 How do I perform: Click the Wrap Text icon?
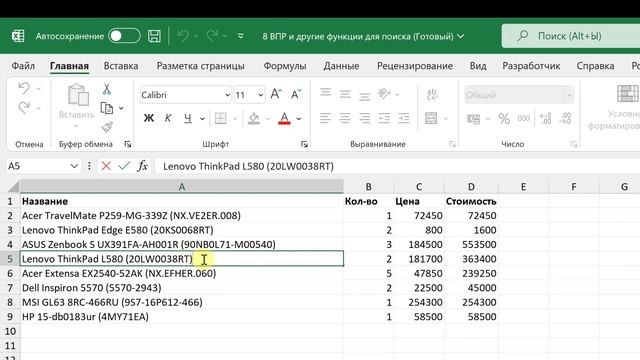[x=432, y=94]
